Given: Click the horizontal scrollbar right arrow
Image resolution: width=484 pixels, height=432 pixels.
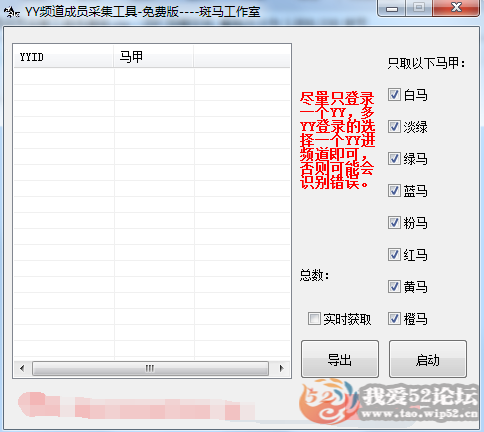Looking at the screenshot, I should click(x=282, y=368).
